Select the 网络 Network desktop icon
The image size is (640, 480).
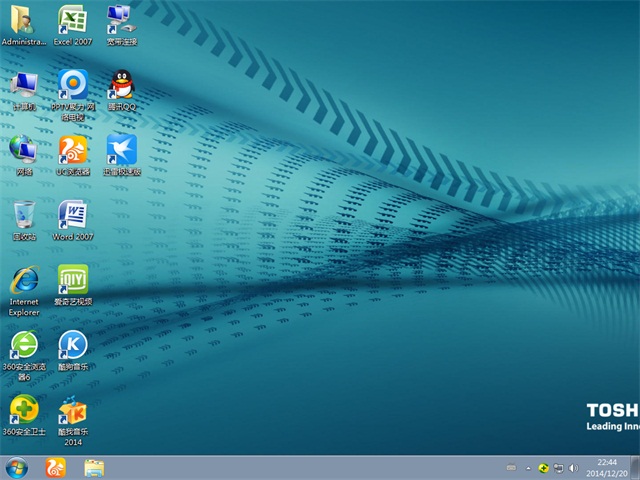point(23,150)
